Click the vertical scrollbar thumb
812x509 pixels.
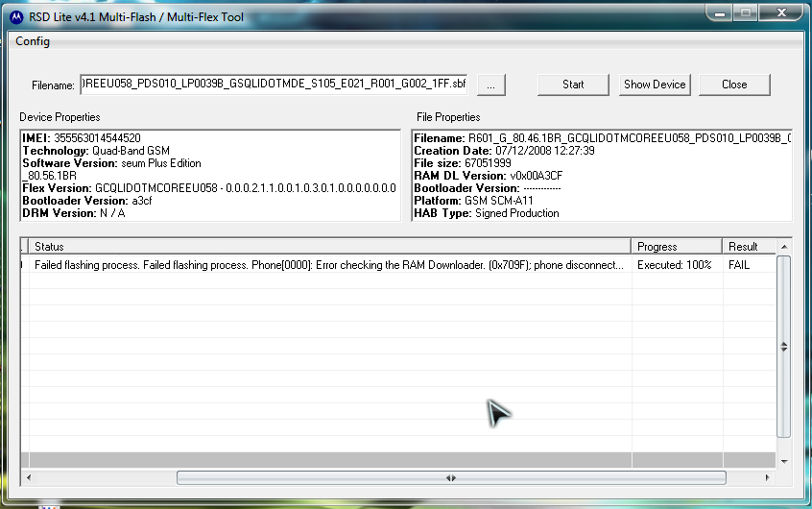pyautogui.click(x=784, y=347)
